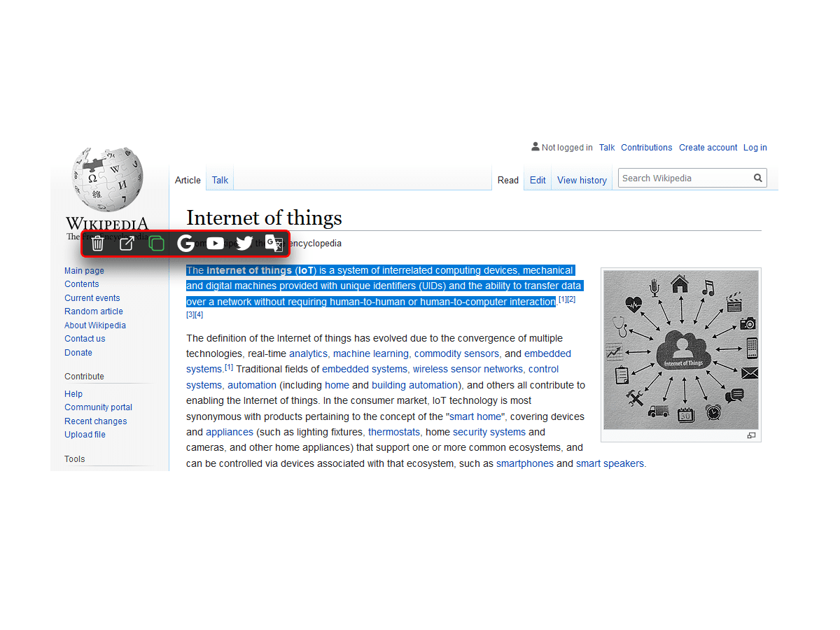The width and height of the screenshot is (840, 630).
Task: Go to Main page in the sidebar
Action: [84, 271]
